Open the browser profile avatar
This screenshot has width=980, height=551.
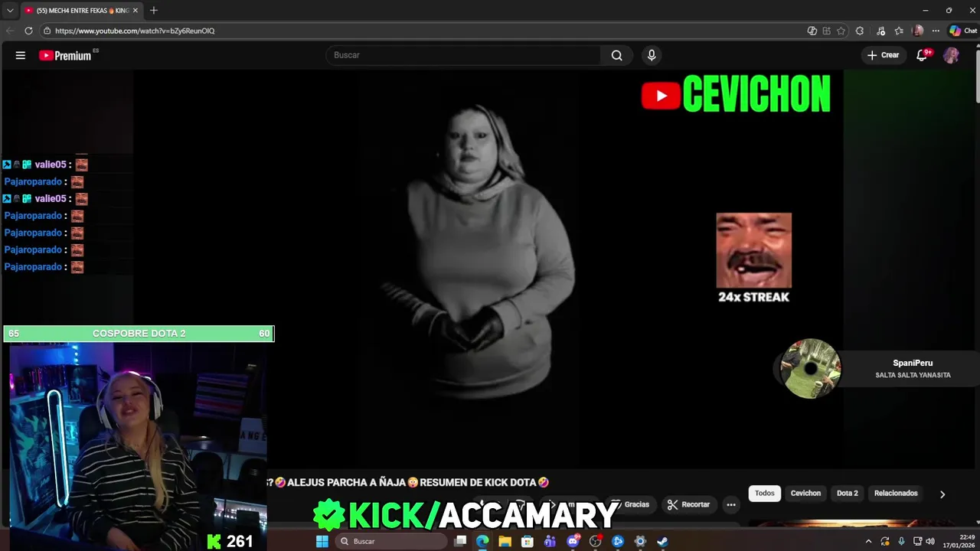point(918,31)
